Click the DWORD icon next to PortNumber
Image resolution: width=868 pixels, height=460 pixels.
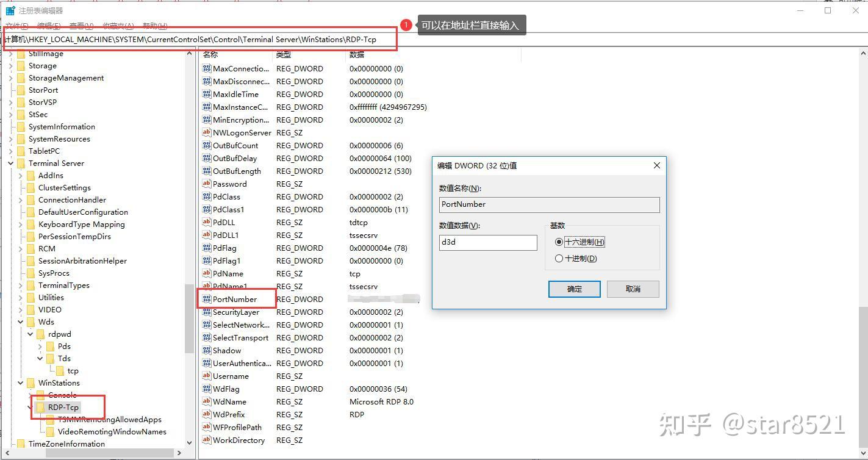tap(207, 299)
